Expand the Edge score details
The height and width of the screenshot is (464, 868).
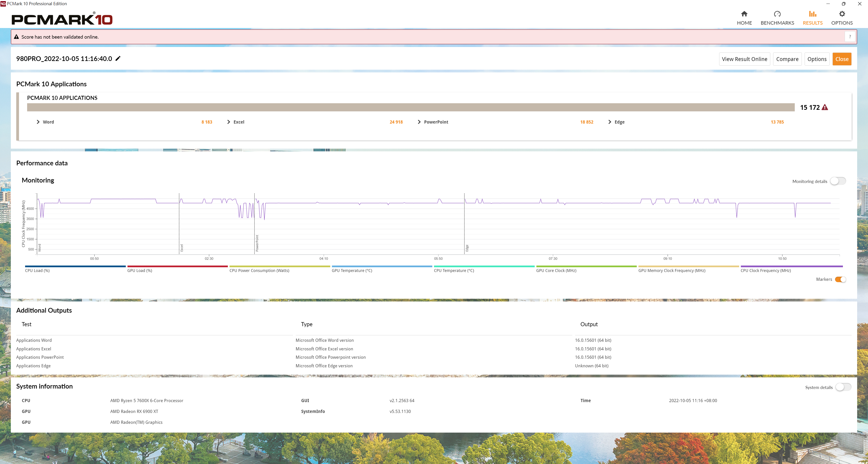click(x=610, y=122)
